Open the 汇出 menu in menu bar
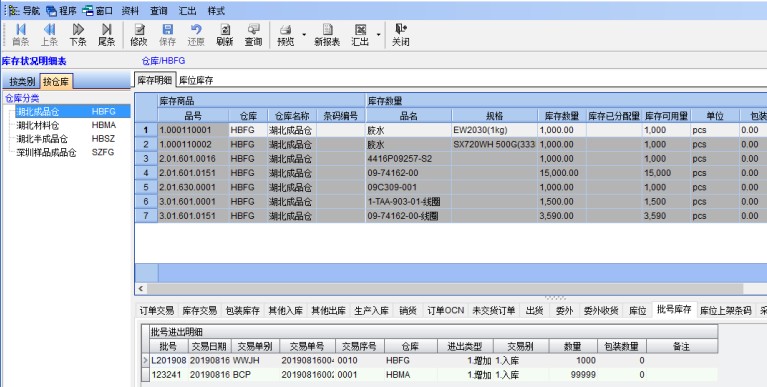767x387 pixels. (187, 10)
